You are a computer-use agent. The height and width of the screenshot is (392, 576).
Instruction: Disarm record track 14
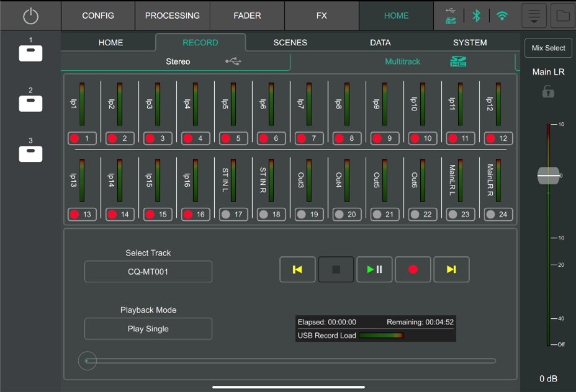coord(120,215)
